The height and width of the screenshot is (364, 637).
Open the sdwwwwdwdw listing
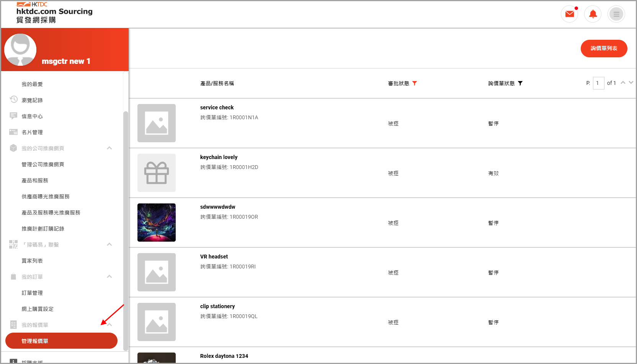217,207
